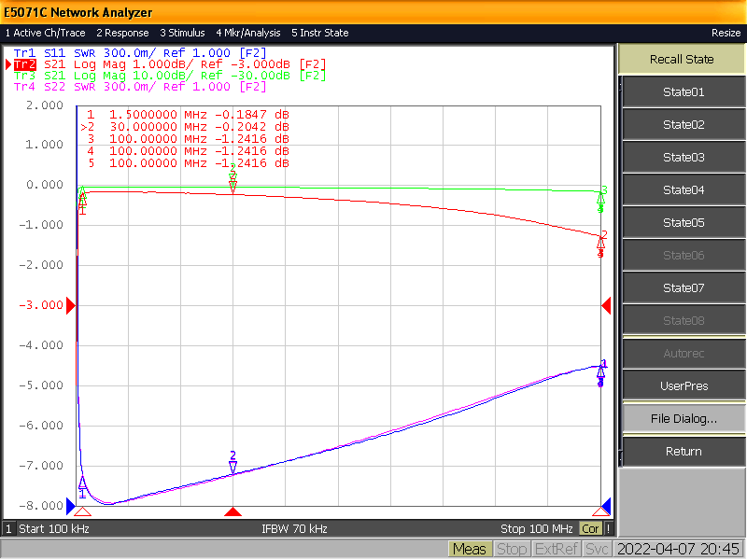The height and width of the screenshot is (560, 747).
Task: Select the filled red marker 2 triangle on frequency axis
Action: pyautogui.click(x=233, y=511)
